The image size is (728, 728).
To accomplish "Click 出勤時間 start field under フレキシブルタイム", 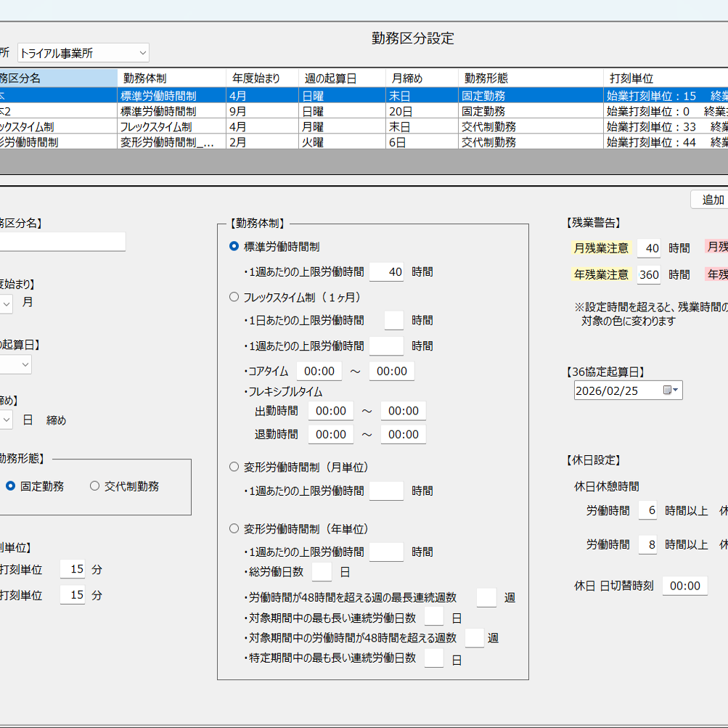I will coord(331,410).
